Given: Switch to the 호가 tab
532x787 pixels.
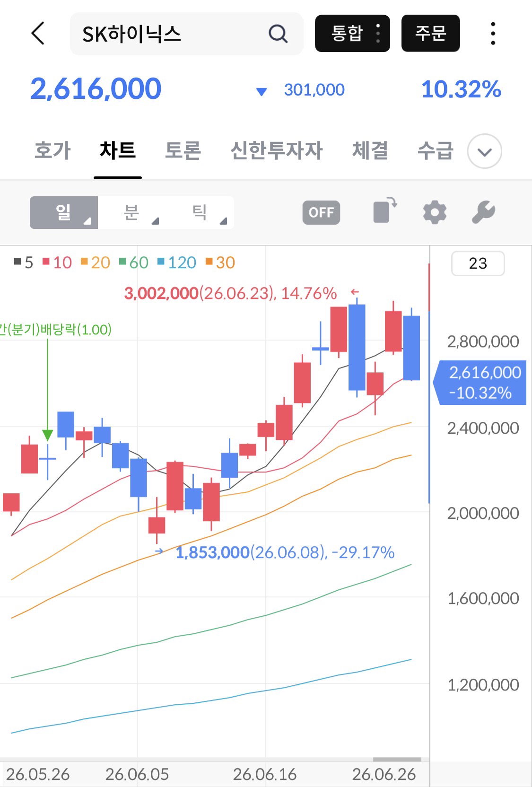Looking at the screenshot, I should (x=52, y=150).
